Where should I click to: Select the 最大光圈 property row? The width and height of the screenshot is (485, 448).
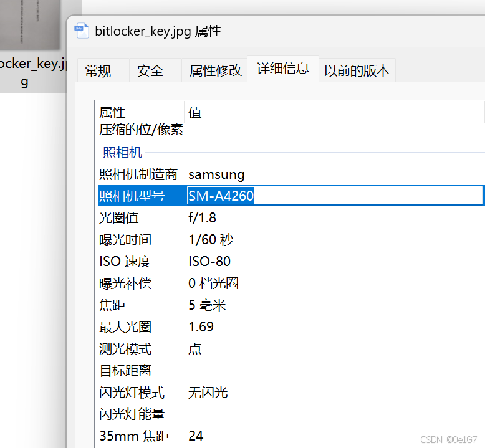(291, 326)
